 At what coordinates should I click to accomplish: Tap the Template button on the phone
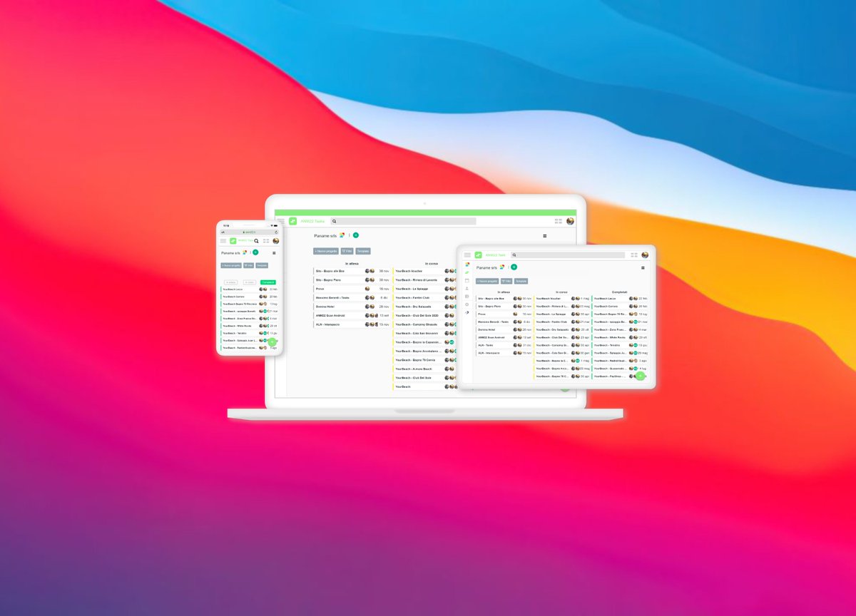click(x=262, y=265)
